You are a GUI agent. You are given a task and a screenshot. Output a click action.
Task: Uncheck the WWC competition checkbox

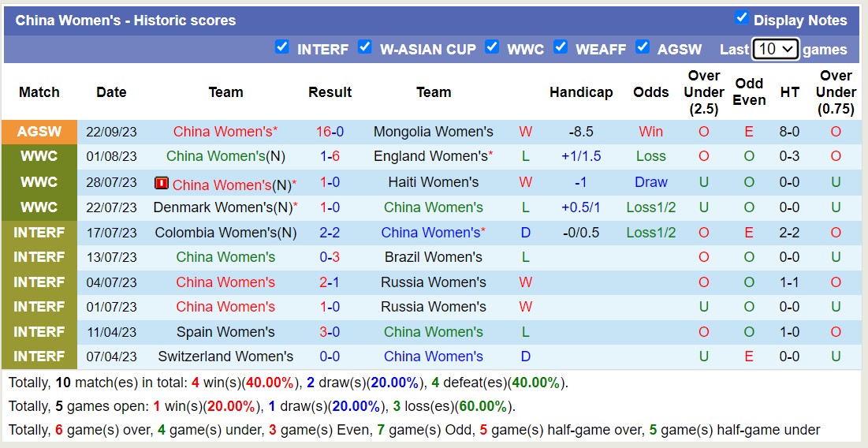coord(492,47)
